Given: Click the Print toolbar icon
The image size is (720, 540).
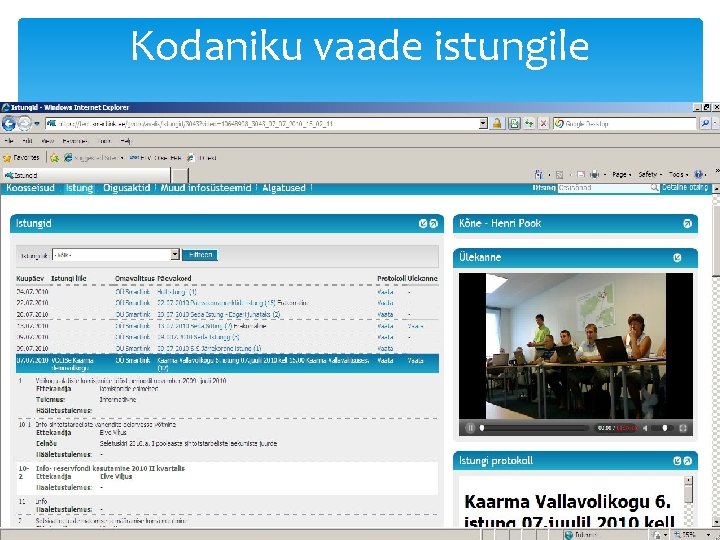Looking at the screenshot, I should pos(594,174).
